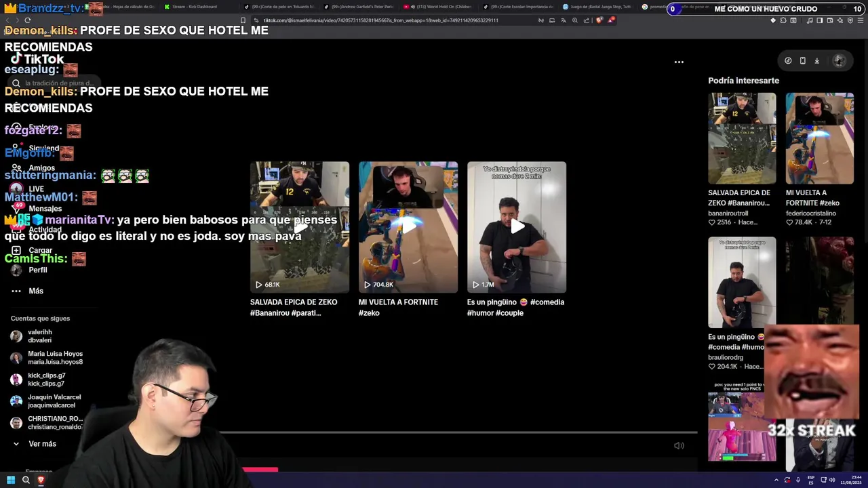Open the Windows Start button
Screen dimensions: 868x488
click(x=11, y=480)
